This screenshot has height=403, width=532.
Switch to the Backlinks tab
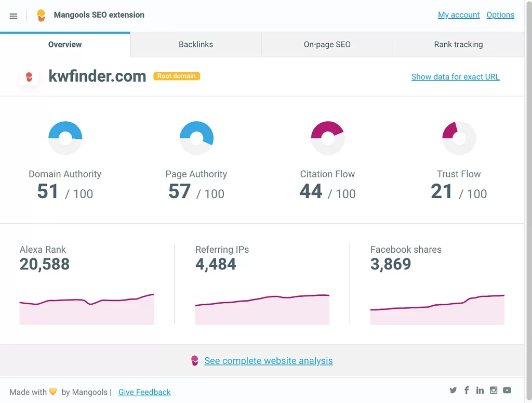[x=196, y=45]
